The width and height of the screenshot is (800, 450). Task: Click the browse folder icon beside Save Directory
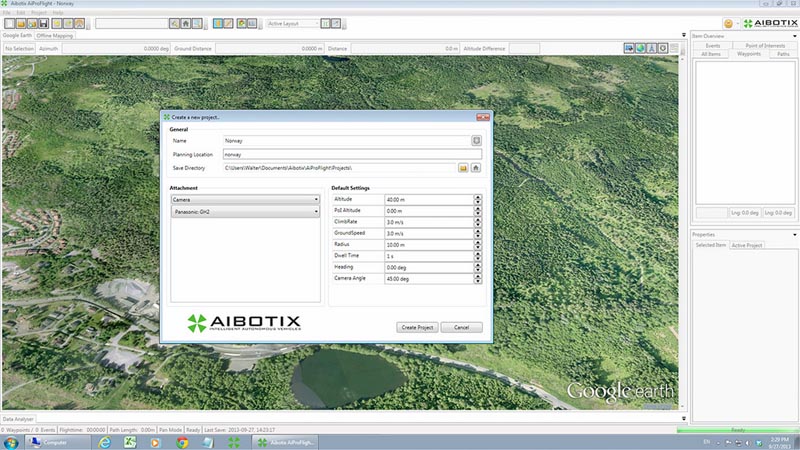coord(463,168)
